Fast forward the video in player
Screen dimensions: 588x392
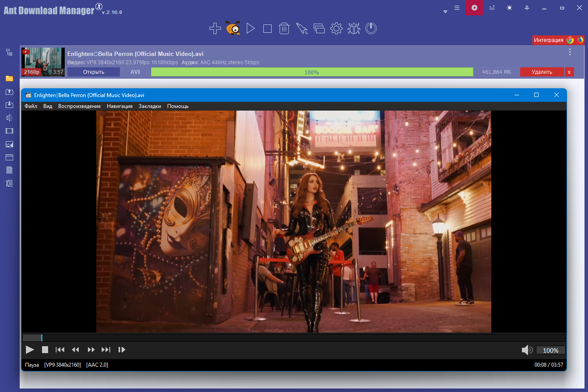91,350
